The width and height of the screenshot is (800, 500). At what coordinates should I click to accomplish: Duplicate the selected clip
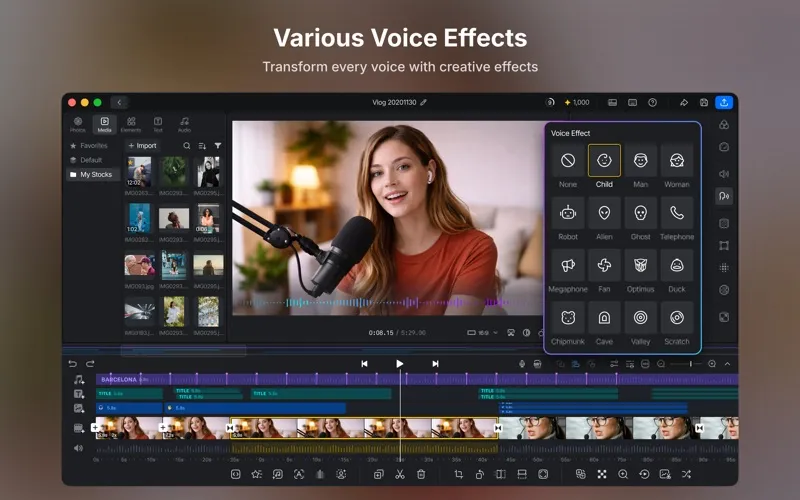pyautogui.click(x=378, y=474)
